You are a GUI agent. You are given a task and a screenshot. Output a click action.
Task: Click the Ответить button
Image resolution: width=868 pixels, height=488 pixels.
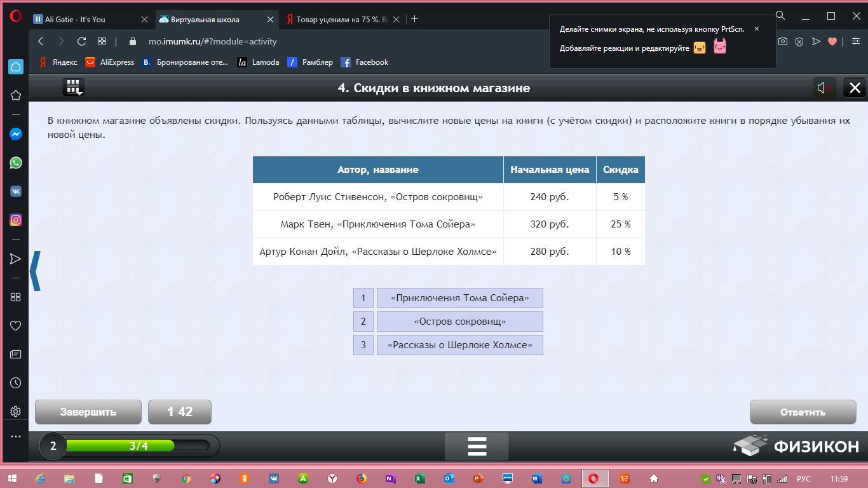coord(803,412)
